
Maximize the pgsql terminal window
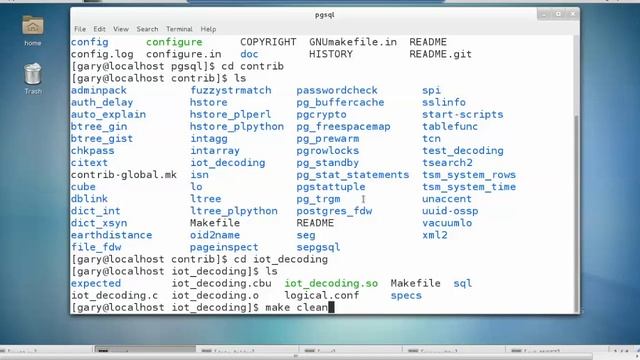pyautogui.click(x=558, y=14)
